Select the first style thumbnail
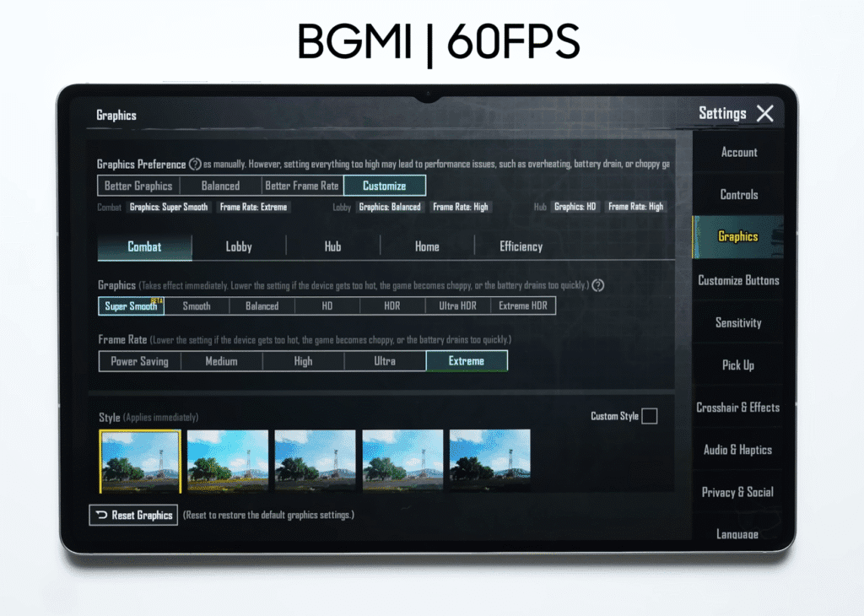Screen dimensions: 864x616 pos(140,462)
